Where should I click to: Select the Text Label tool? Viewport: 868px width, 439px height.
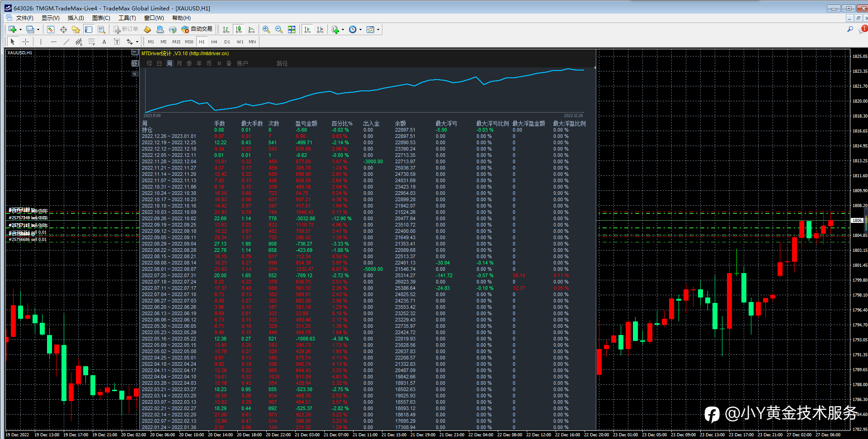click(x=117, y=42)
